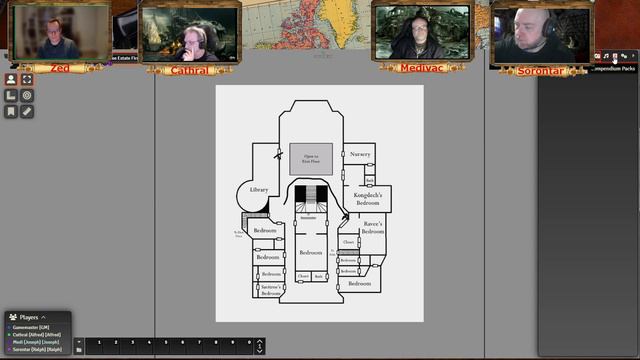The height and width of the screenshot is (360, 640).
Task: Collapse the macro hotbar with the caret
Action: click(79, 342)
